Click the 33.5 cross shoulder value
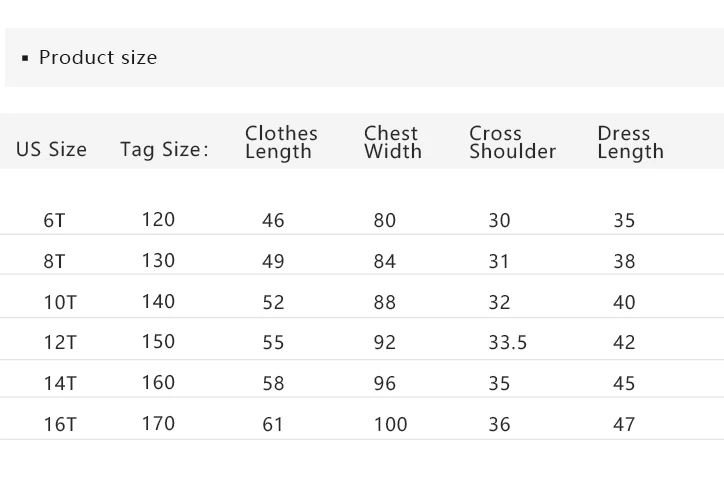This screenshot has width=724, height=498. click(508, 342)
